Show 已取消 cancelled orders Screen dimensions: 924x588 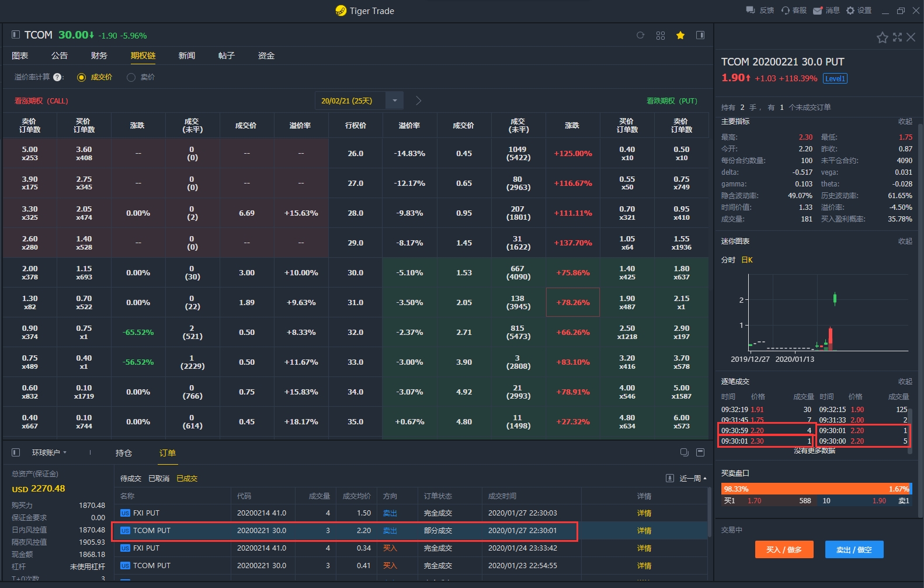(x=159, y=479)
